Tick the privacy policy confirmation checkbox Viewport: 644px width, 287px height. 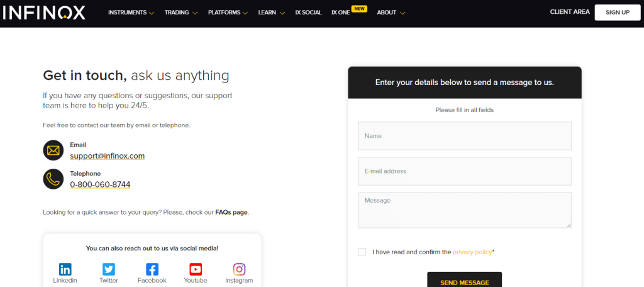click(x=362, y=252)
